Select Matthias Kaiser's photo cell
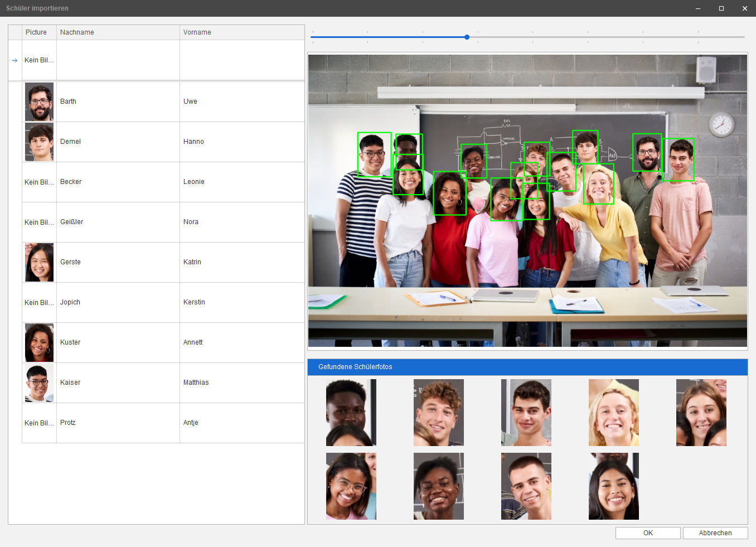The width and height of the screenshot is (756, 547). (x=39, y=383)
